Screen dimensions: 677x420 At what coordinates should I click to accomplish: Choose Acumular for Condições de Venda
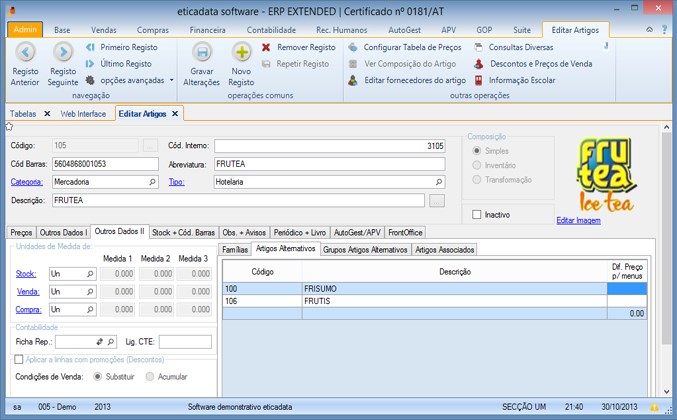151,377
